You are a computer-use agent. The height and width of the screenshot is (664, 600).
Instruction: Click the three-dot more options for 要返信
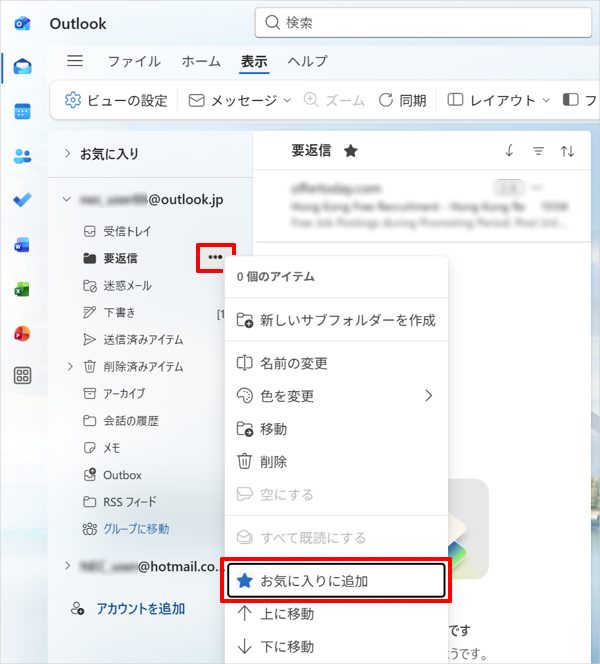click(215, 257)
